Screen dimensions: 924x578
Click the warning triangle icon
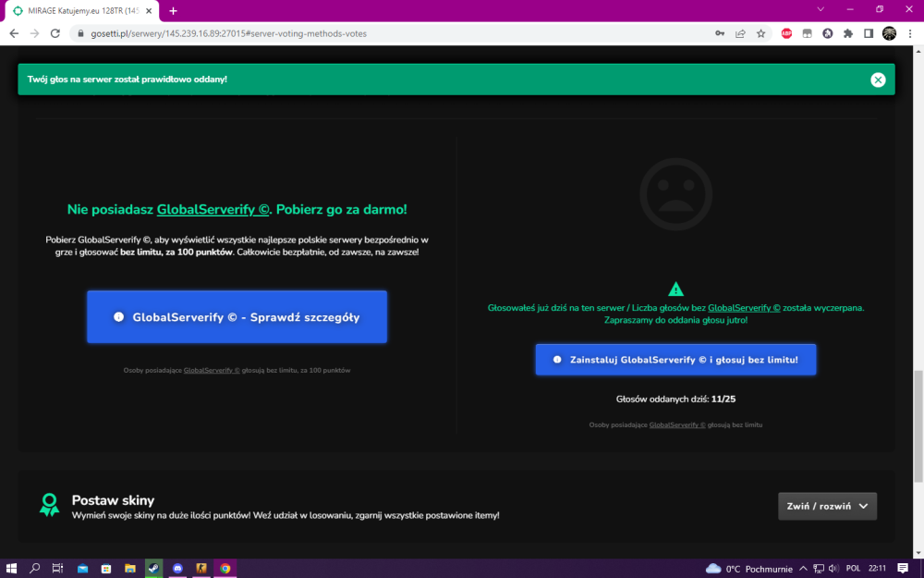(x=676, y=289)
